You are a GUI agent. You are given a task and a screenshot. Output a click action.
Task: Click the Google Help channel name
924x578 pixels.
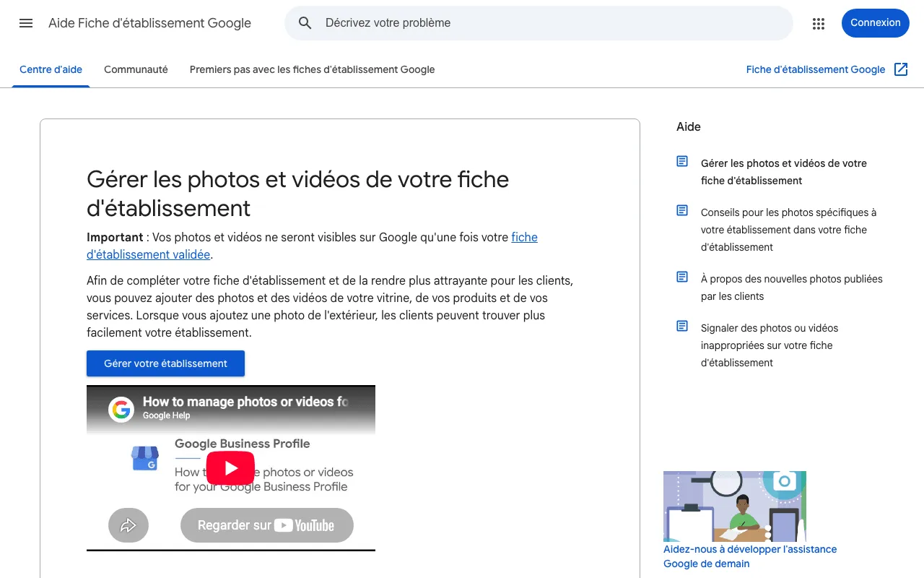166,415
